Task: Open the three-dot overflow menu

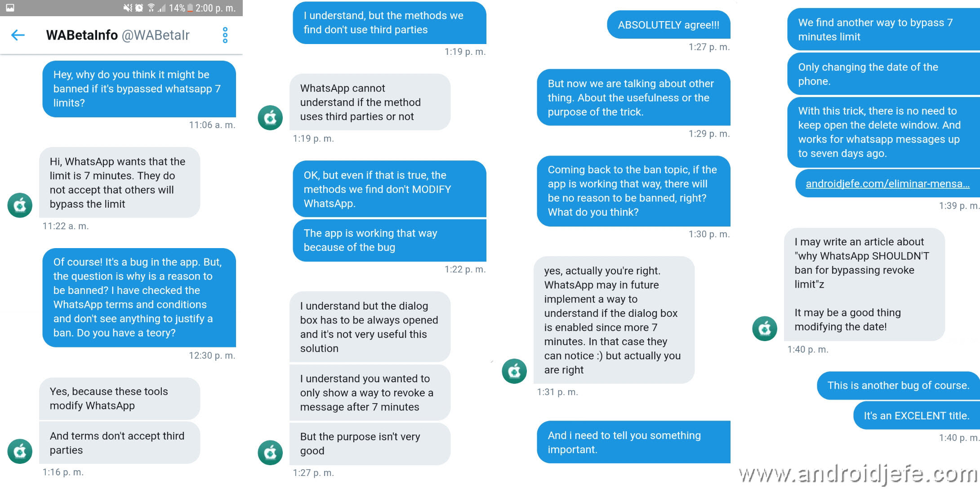Action: pyautogui.click(x=225, y=35)
